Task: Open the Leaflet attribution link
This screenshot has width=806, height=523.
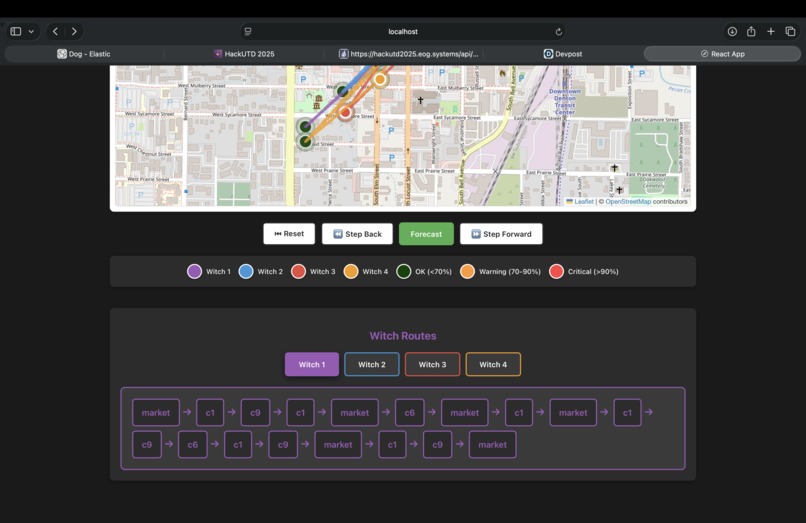Action: (x=583, y=202)
